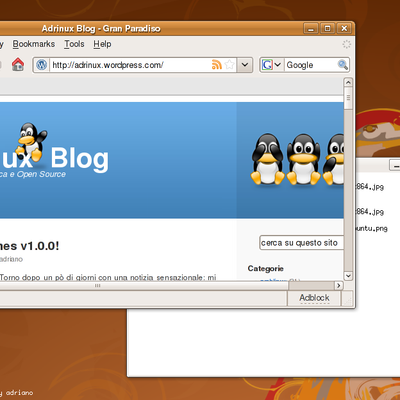Click the Home toolbar icon
Image resolution: width=400 pixels, height=400 pixels.
(x=18, y=64)
